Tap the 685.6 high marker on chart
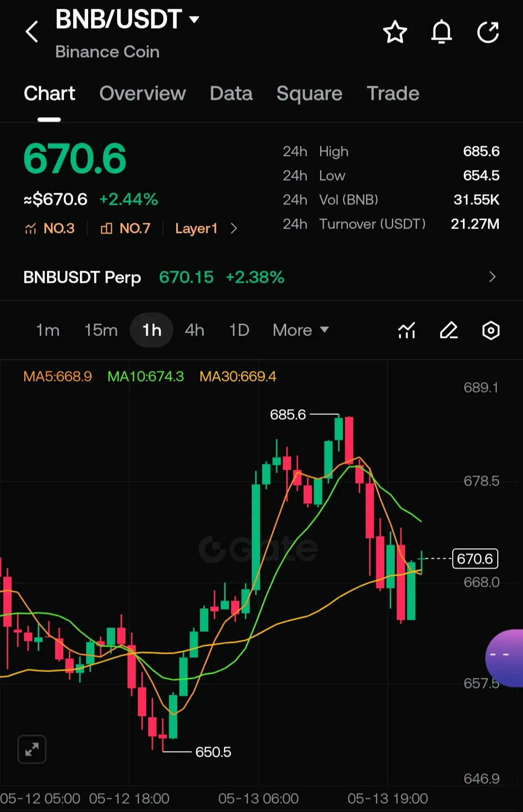 [288, 414]
